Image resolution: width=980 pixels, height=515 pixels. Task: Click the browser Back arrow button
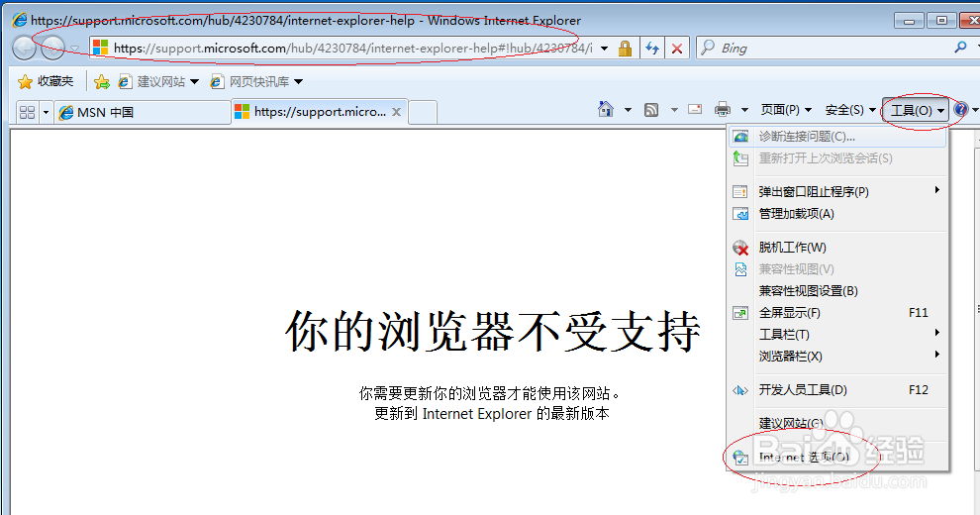click(x=24, y=49)
